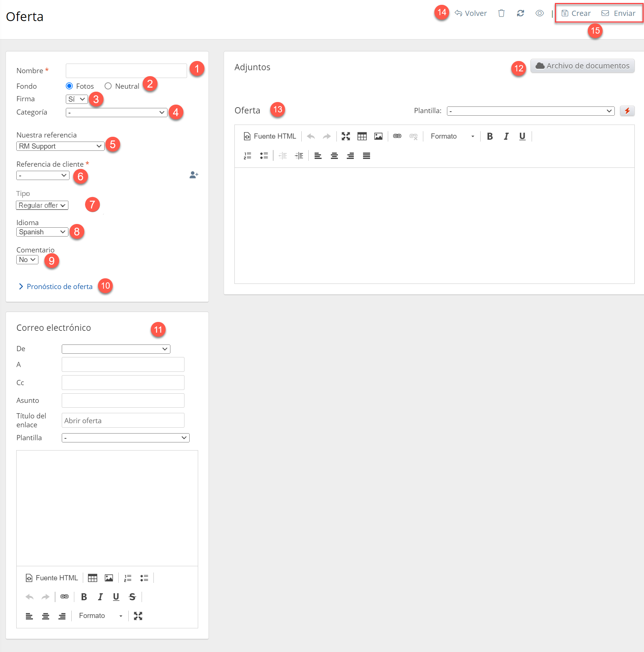Toggle Fuente HTML in Oferta editor
The height and width of the screenshot is (652, 644).
pos(270,136)
